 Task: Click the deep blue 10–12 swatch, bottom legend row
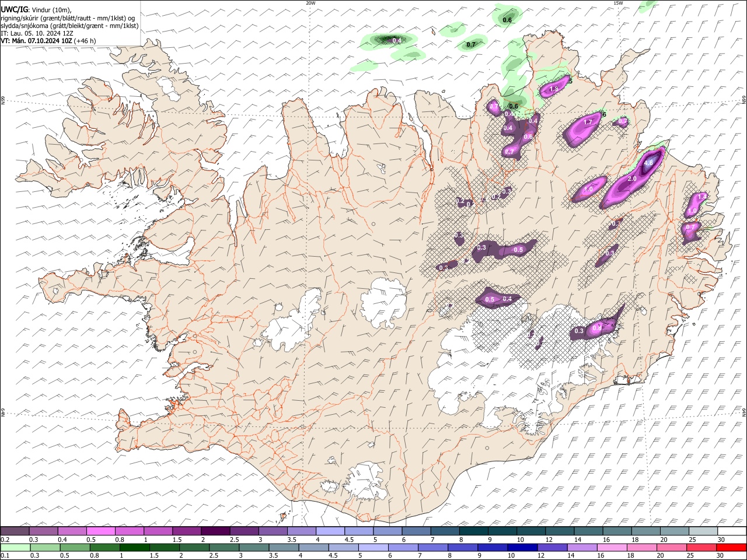pos(522,547)
